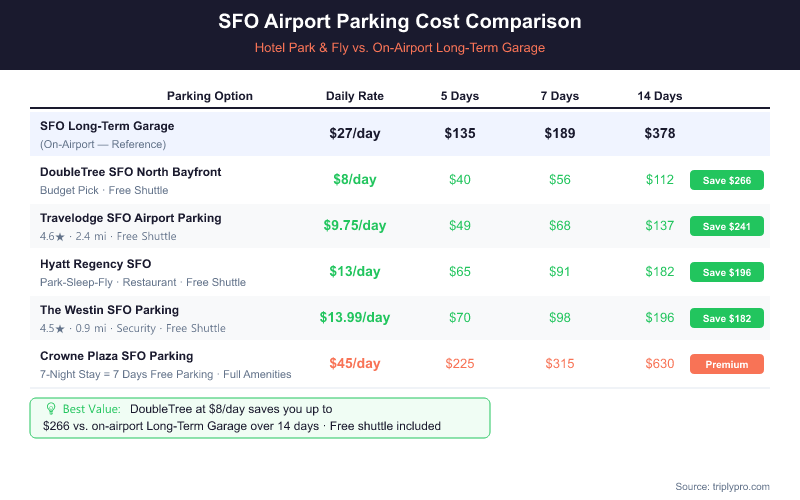The width and height of the screenshot is (800, 500).
Task: Select The Westin SFO Parking title
Action: coord(110,310)
